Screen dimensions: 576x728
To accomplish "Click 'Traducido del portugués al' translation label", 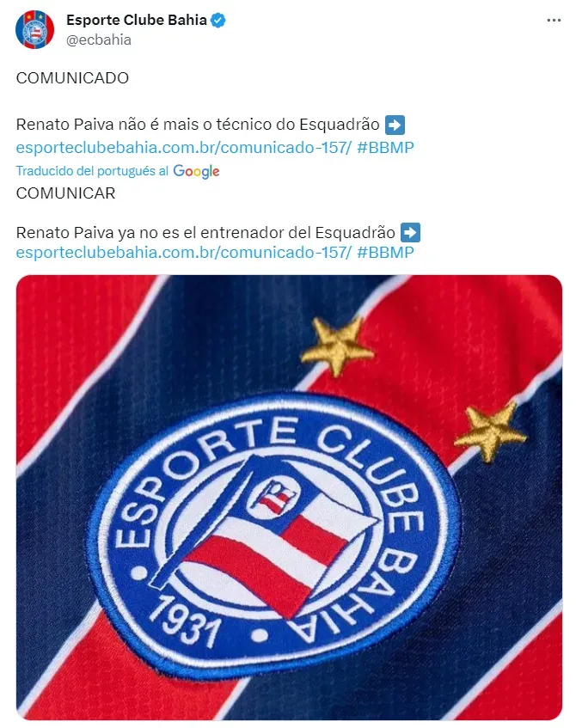I will coord(92,171).
